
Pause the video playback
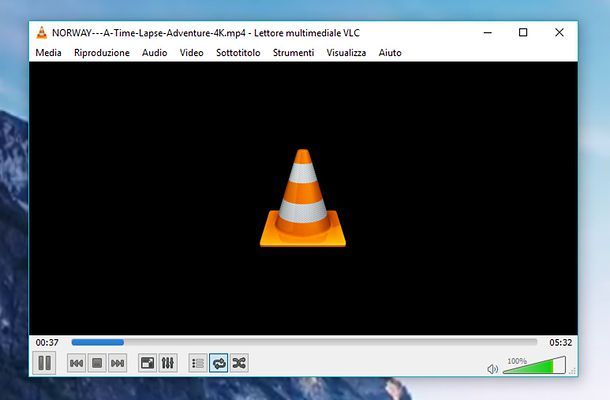click(x=44, y=363)
